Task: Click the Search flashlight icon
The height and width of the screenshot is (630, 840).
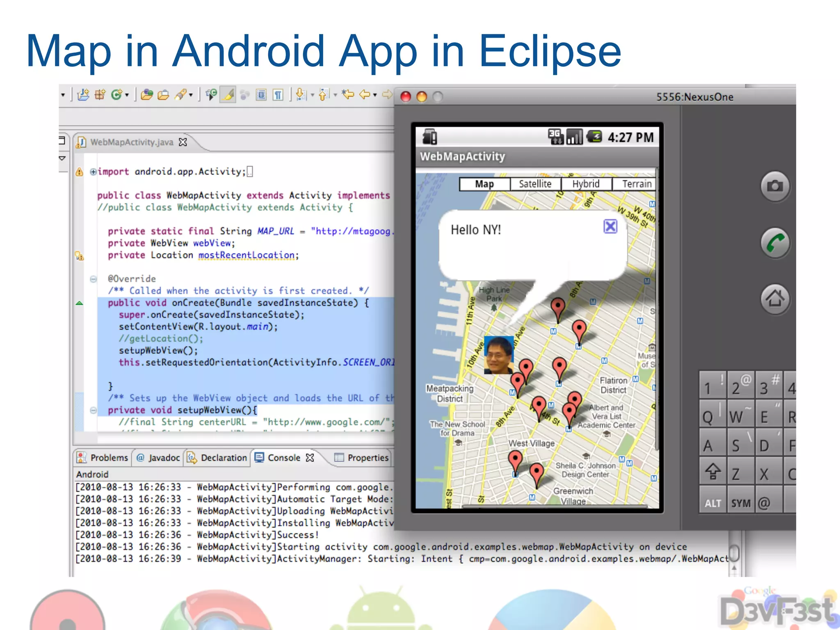Action: point(180,95)
